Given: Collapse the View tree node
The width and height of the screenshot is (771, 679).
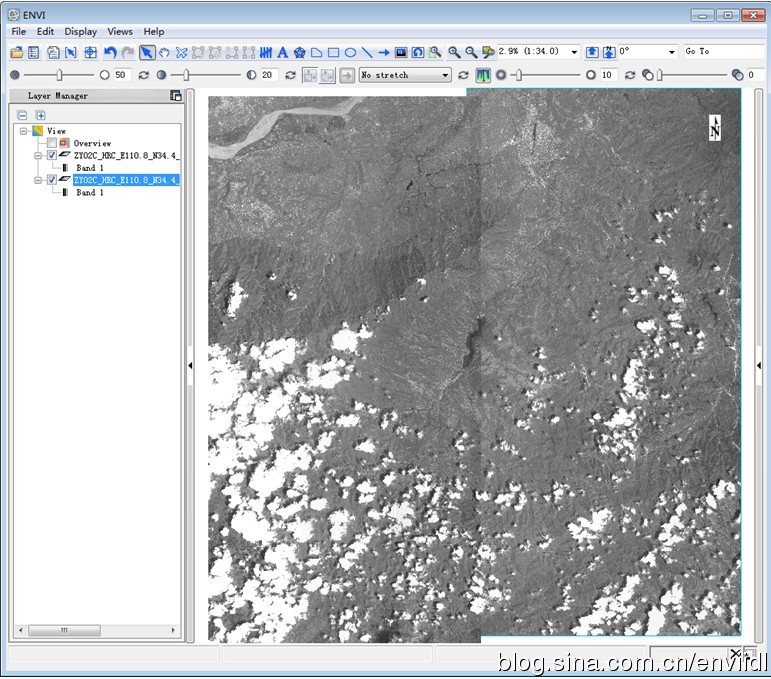Looking at the screenshot, I should click(23, 131).
